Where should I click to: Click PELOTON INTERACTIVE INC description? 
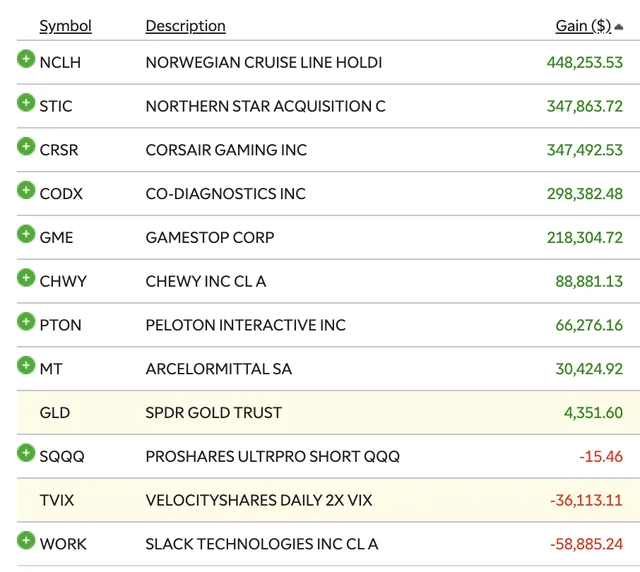click(x=245, y=325)
